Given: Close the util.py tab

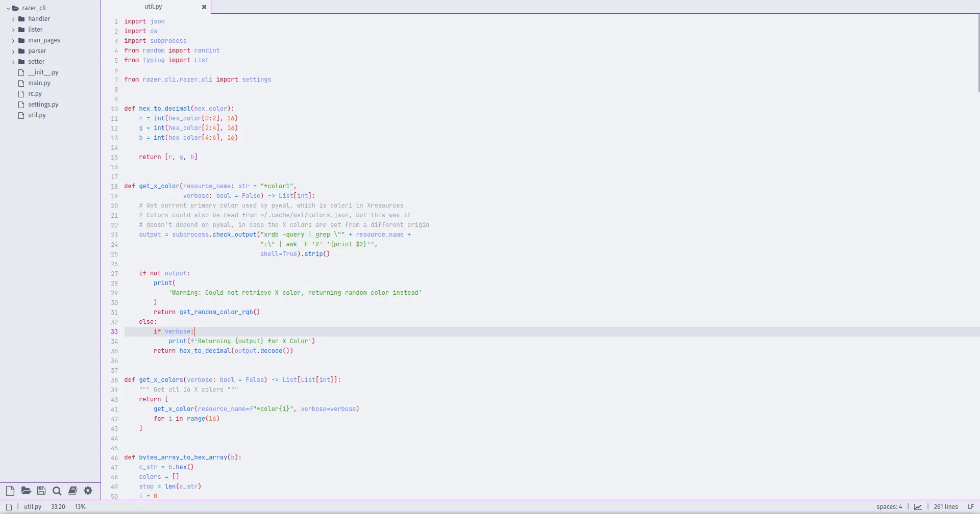Looking at the screenshot, I should pyautogui.click(x=204, y=7).
